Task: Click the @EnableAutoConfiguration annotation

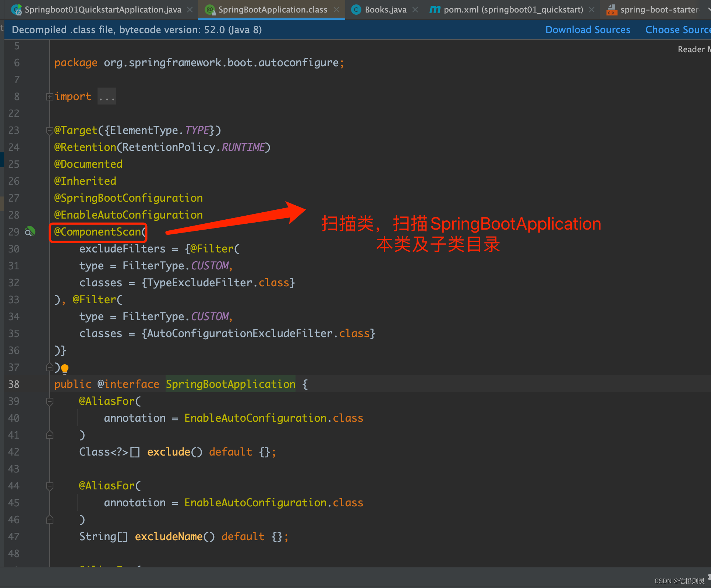Action: click(x=128, y=215)
